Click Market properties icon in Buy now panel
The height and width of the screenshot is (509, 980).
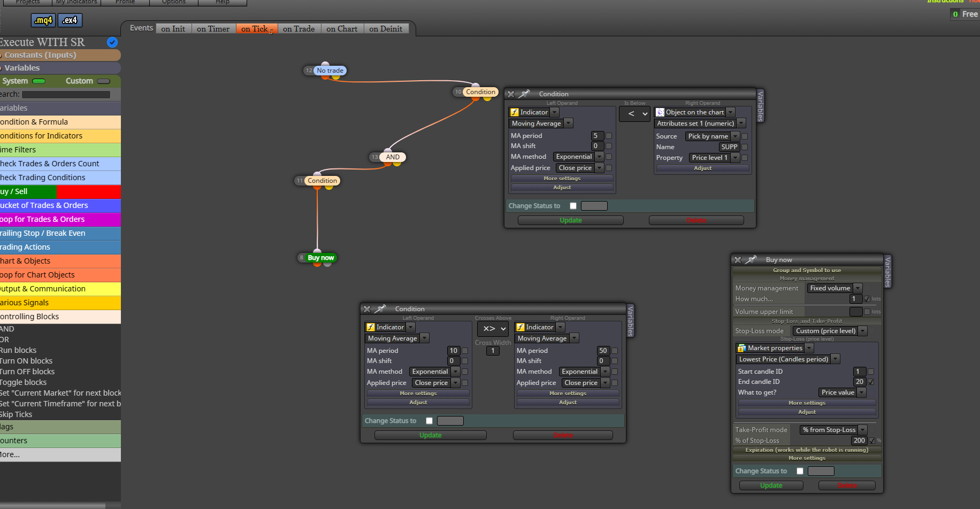(742, 348)
